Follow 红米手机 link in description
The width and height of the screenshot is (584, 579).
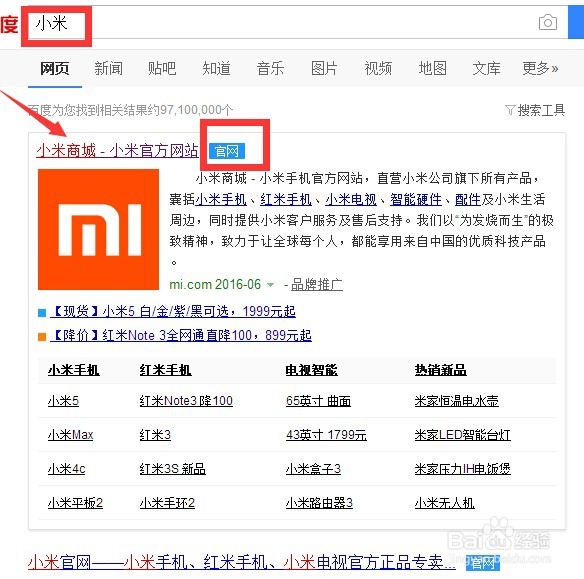click(x=286, y=200)
